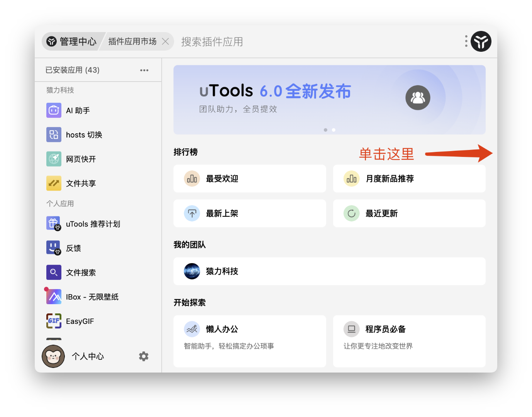The height and width of the screenshot is (417, 532).
Task: Open the 月度新品推荐 ranking
Action: (x=409, y=179)
